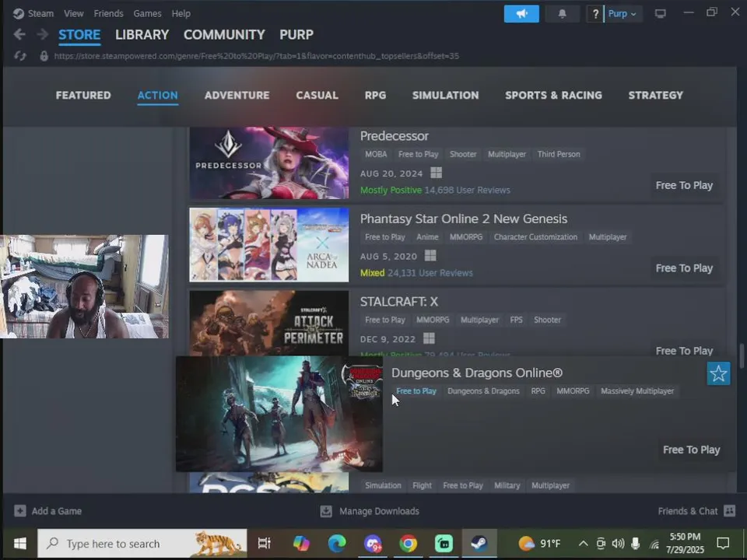This screenshot has width=747, height=560.
Task: Click the Anime tag on Phantasy Star
Action: click(427, 237)
